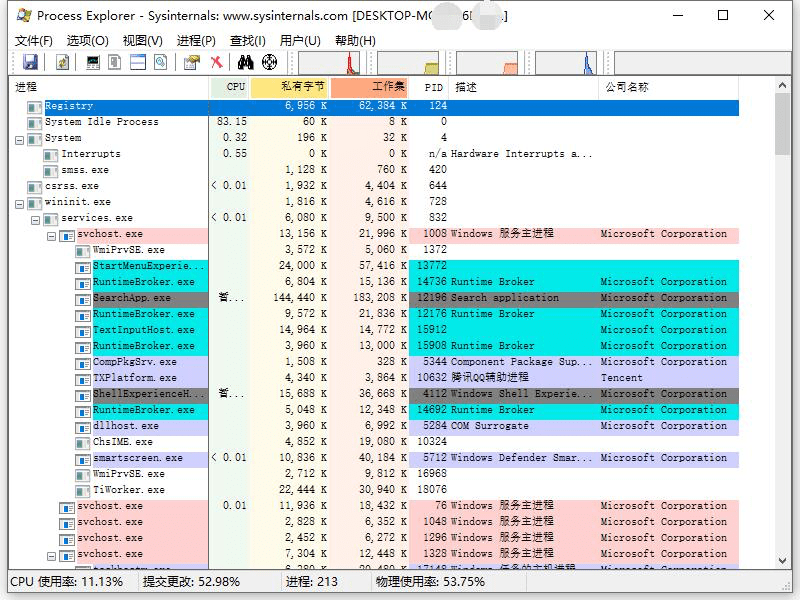The width and height of the screenshot is (800, 600).
Task: Open the 帮助(H) menu
Action: 356,41
